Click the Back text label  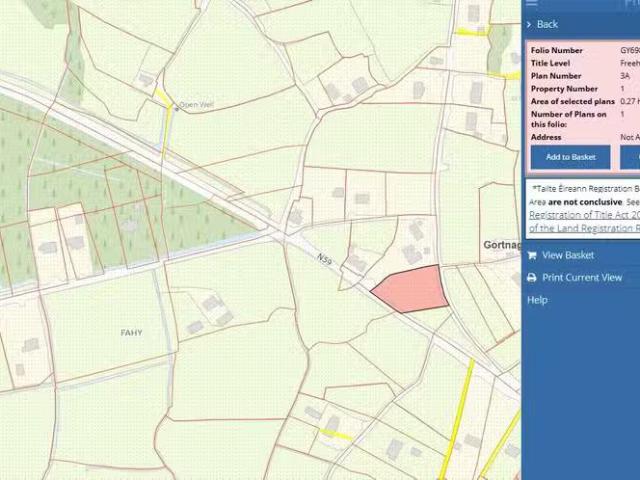pos(547,24)
